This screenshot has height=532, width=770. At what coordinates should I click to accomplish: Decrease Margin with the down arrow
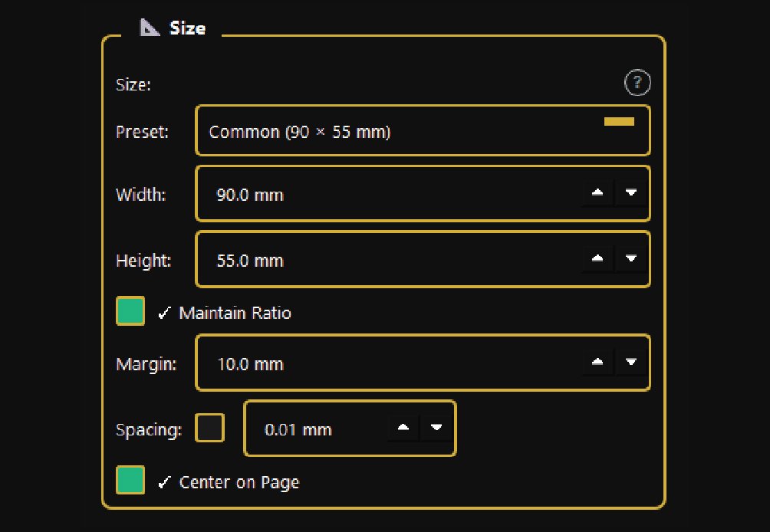click(x=631, y=362)
